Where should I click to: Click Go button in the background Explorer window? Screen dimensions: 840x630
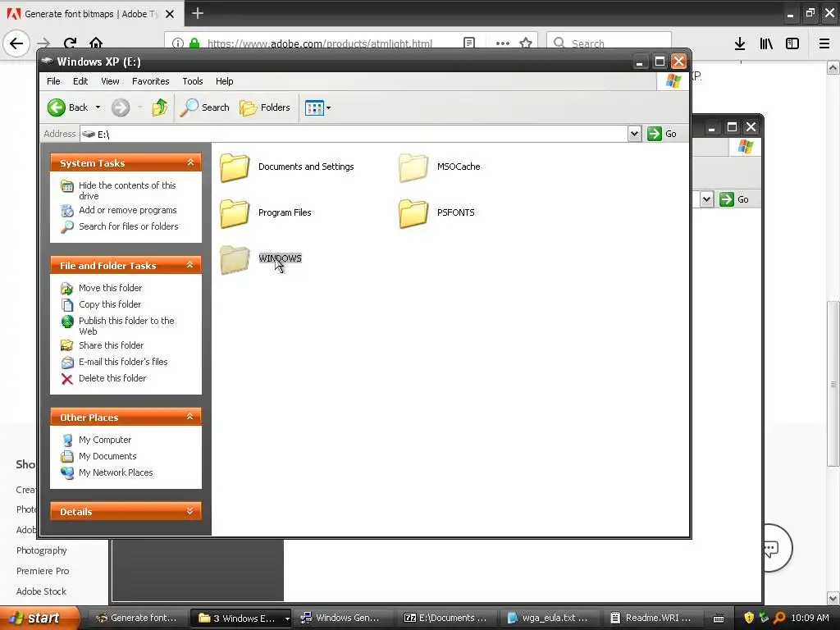tap(734, 200)
